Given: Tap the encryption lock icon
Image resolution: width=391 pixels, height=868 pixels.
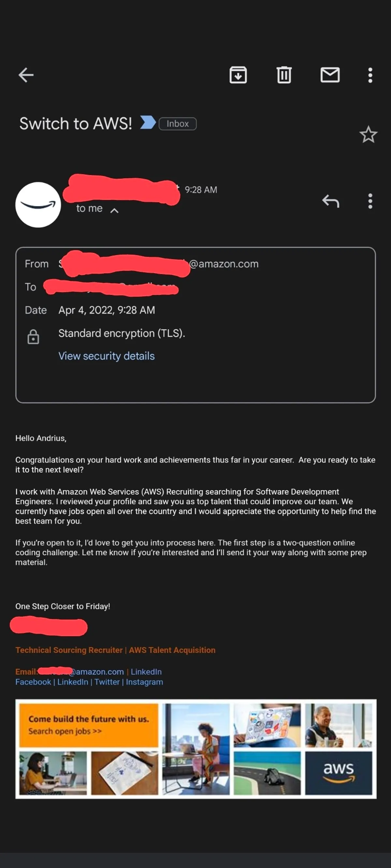Looking at the screenshot, I should (x=33, y=337).
